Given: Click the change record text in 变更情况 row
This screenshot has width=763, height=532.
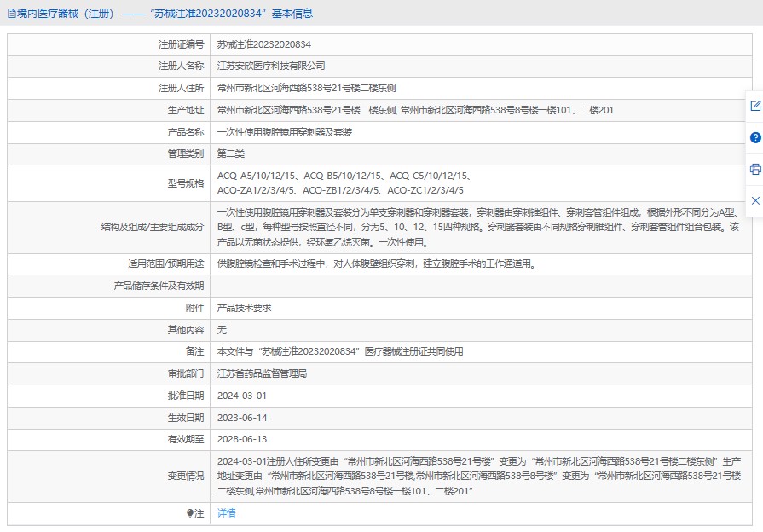Looking at the screenshot, I should coord(479,476).
